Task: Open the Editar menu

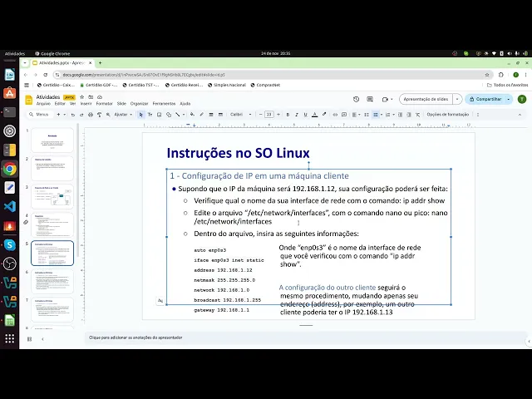Action: (x=60, y=103)
